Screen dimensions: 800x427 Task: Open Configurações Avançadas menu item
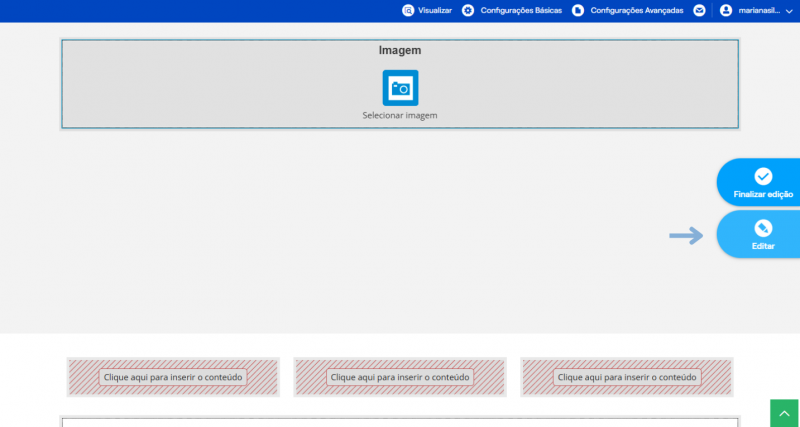tap(637, 10)
